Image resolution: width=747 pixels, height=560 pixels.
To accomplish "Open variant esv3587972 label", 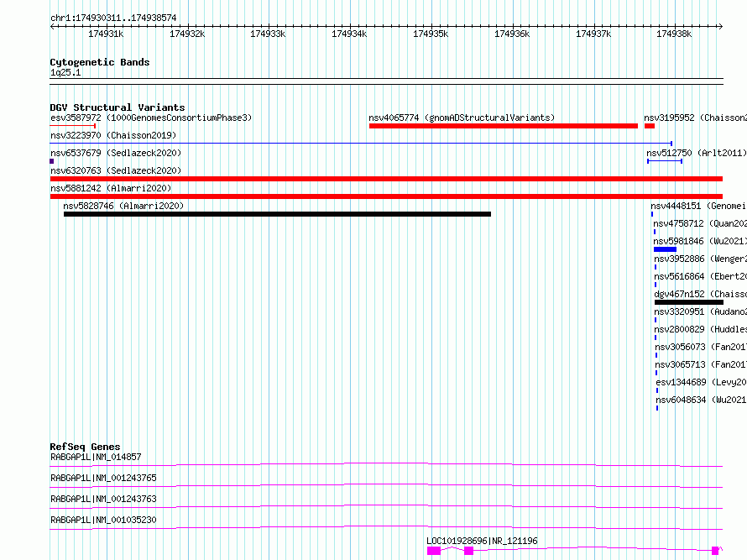I will pyautogui.click(x=151, y=118).
